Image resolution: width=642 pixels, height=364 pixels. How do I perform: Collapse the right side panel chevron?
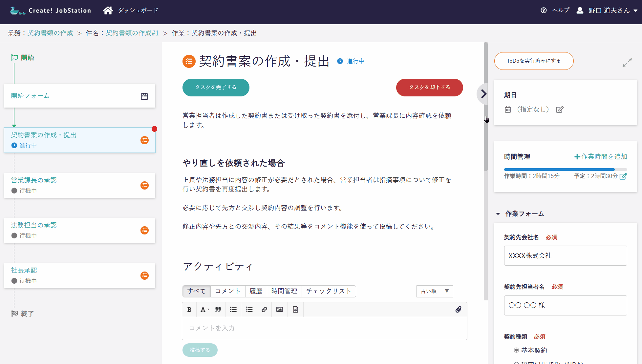483,94
